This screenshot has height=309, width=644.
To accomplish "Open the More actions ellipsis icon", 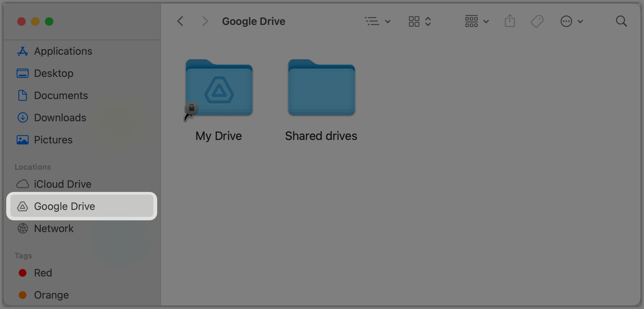I will click(566, 21).
